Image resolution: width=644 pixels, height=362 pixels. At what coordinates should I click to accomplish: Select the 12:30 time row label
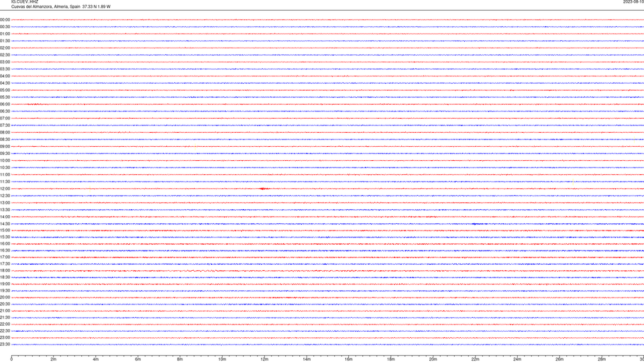click(5, 196)
